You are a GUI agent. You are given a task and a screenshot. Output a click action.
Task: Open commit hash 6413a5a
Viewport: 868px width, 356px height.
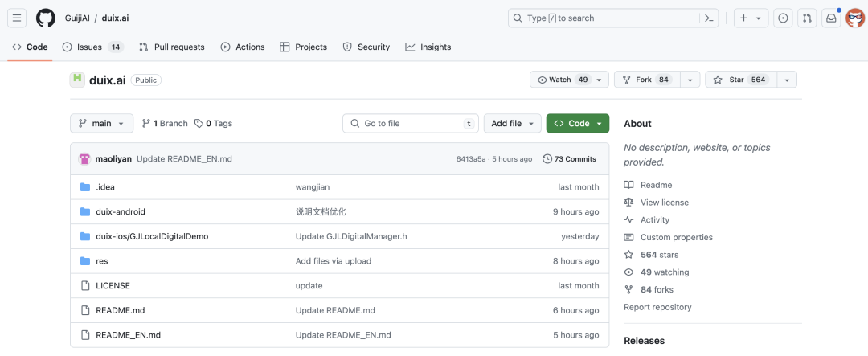pyautogui.click(x=470, y=159)
